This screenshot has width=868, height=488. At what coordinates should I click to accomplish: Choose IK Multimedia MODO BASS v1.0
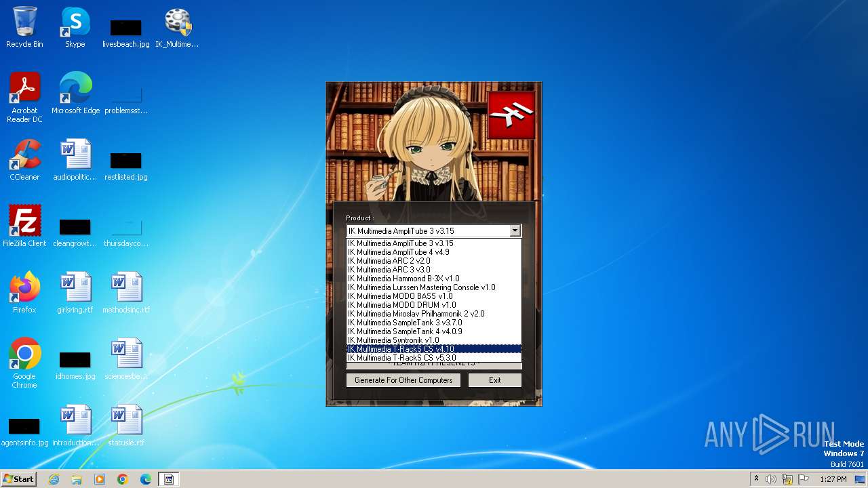point(434,296)
